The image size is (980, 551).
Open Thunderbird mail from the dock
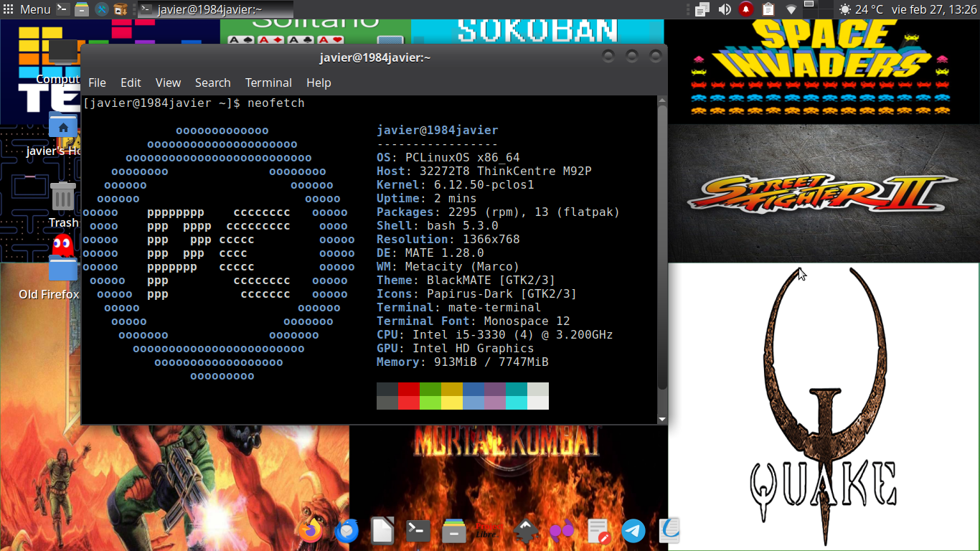347,531
